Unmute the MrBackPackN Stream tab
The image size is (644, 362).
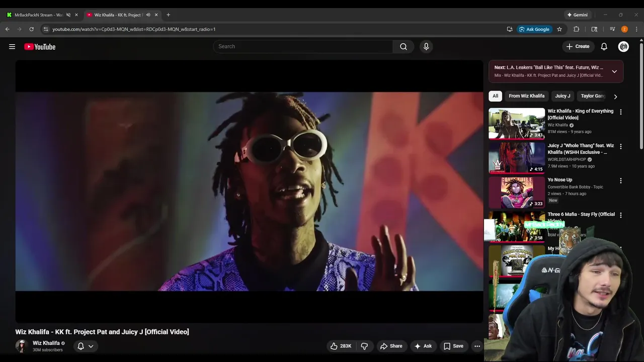click(68, 15)
